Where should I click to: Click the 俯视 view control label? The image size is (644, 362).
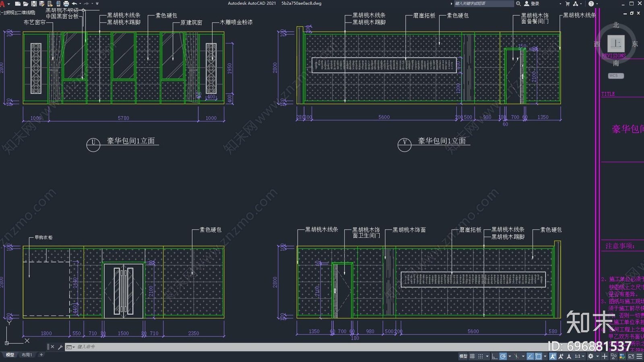click(x=10, y=12)
